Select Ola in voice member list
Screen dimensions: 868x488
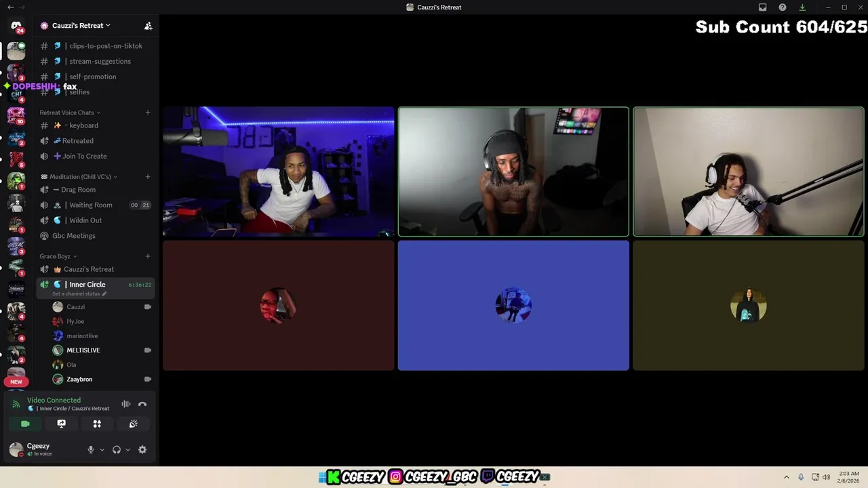point(102,365)
